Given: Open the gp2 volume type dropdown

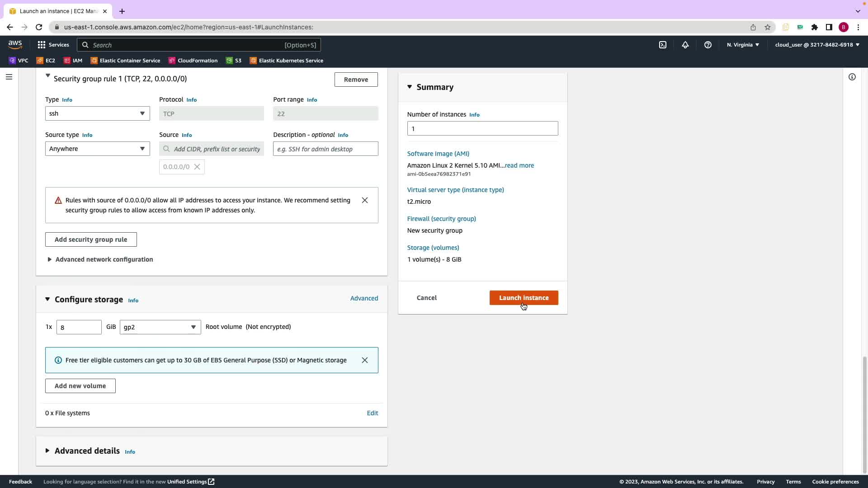Looking at the screenshot, I should tap(160, 327).
